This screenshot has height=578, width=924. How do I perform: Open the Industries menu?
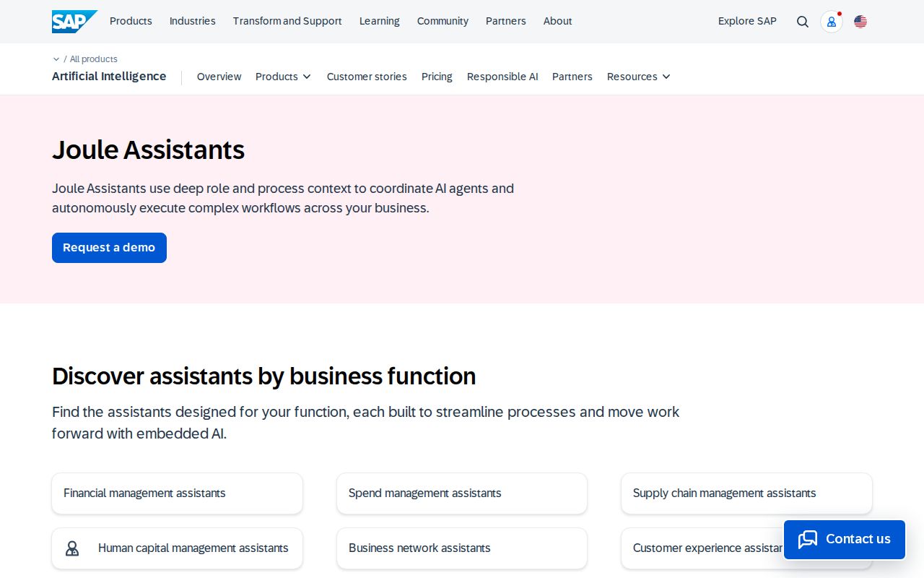(193, 21)
